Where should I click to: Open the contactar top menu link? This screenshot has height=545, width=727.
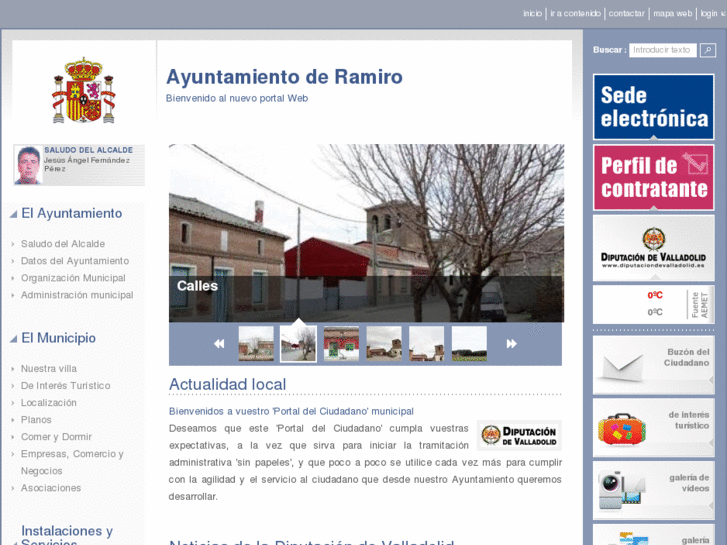[x=626, y=13]
